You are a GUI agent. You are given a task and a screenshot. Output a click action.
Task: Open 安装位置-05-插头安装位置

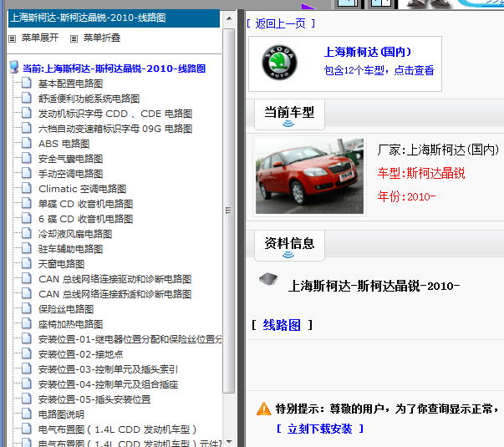pos(94,399)
